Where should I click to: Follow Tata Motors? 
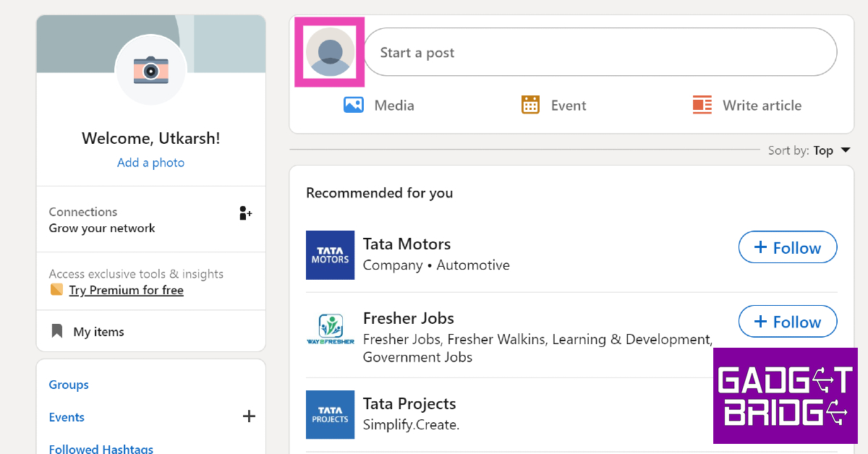point(787,248)
